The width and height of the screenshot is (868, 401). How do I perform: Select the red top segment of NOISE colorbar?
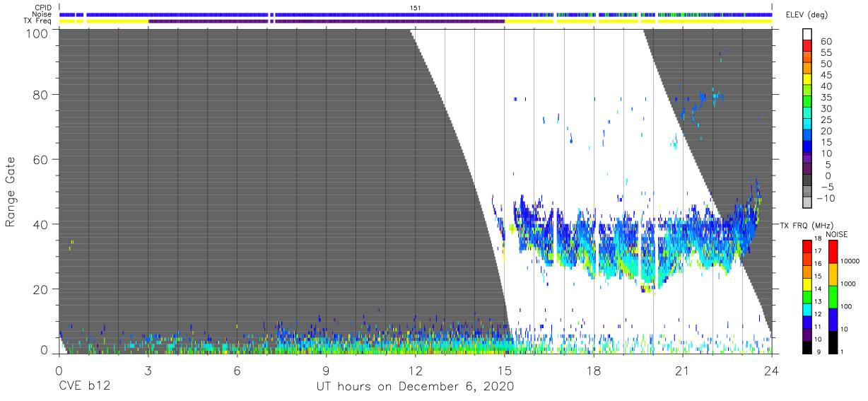click(834, 251)
